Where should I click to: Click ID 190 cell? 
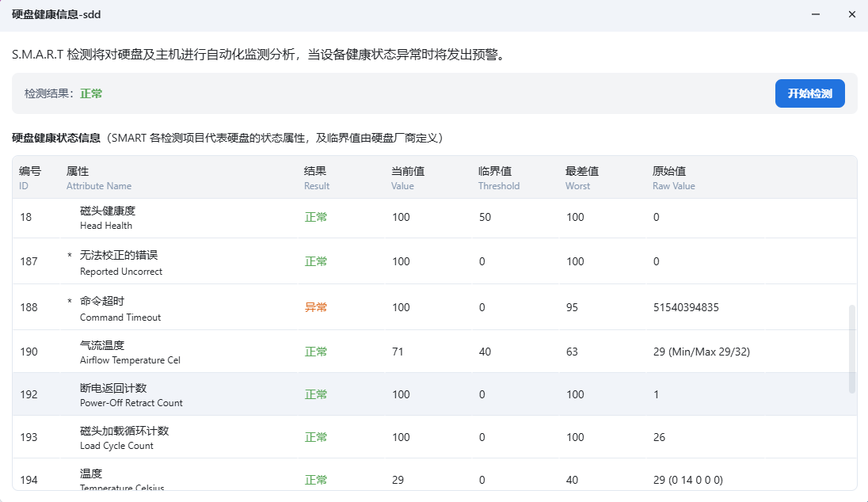29,352
